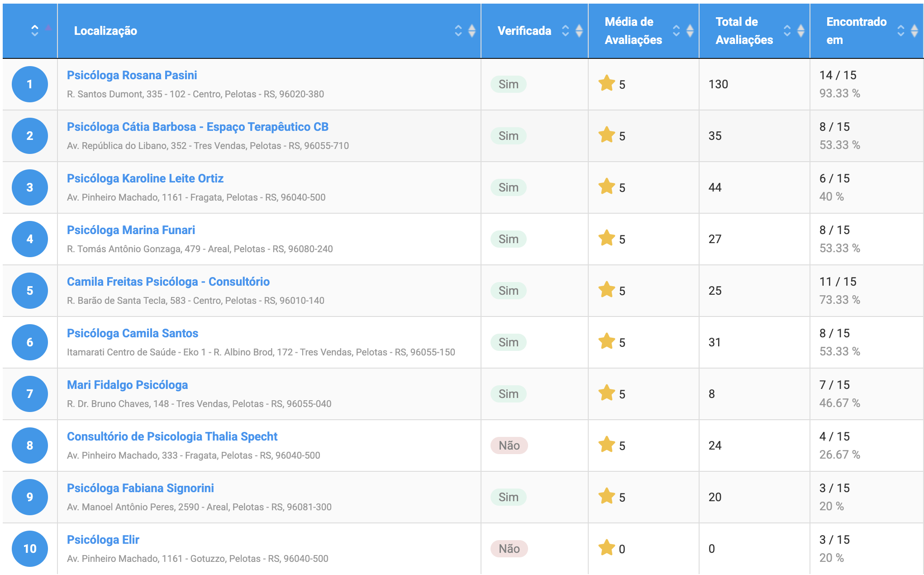This screenshot has height=575, width=924.
Task: Open Consultório de Psicologia Thalia Specht link
Action: coord(172,436)
